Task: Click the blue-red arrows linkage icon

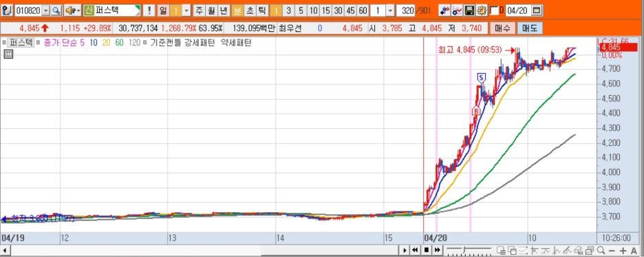Action: (444, 10)
